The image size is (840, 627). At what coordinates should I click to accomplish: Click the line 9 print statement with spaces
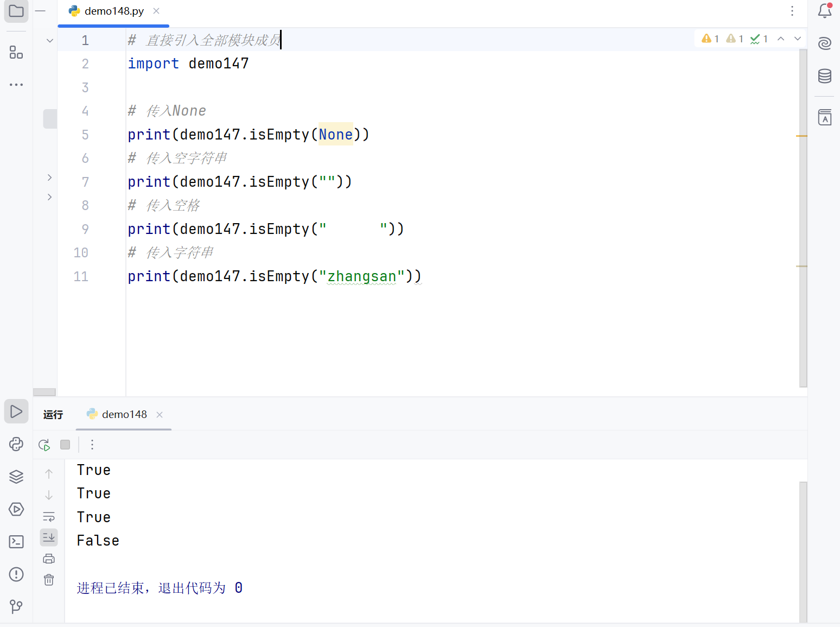[x=266, y=229]
